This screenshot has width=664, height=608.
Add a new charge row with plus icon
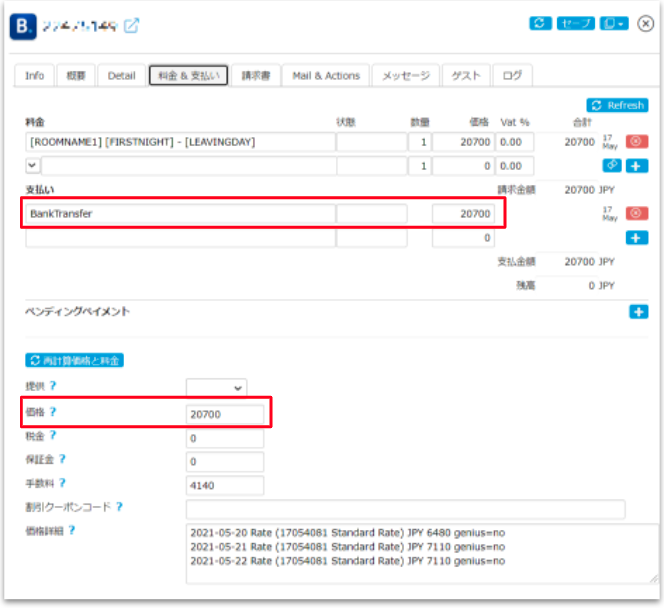point(637,165)
